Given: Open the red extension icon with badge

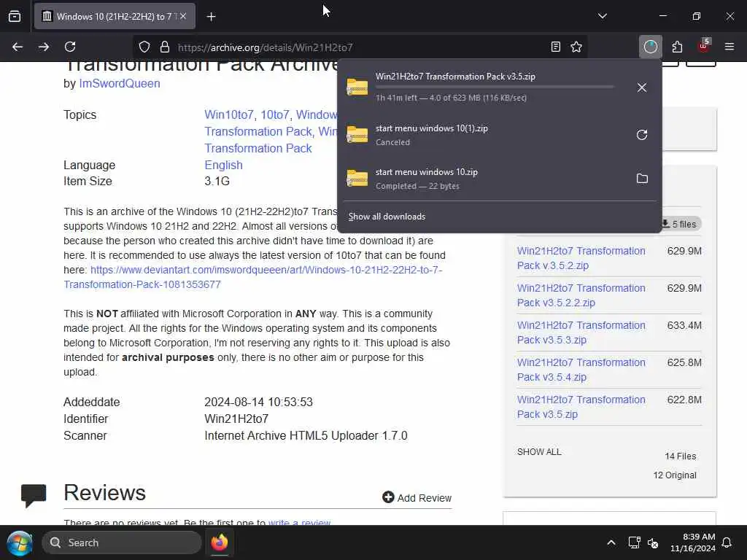Looking at the screenshot, I should (704, 46).
